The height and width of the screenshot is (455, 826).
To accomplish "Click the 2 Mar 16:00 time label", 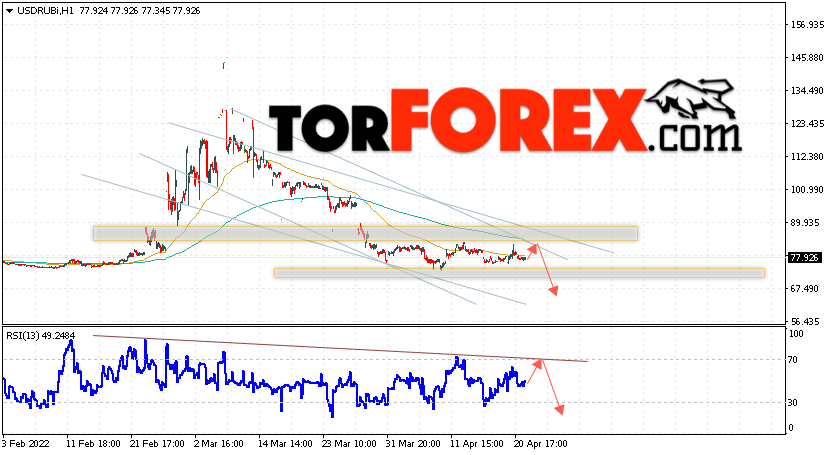I will click(x=220, y=444).
